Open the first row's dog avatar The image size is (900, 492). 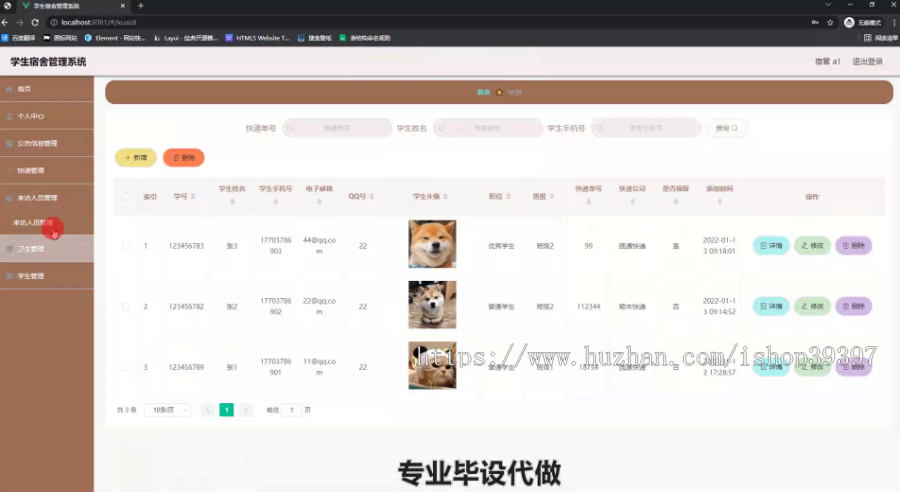click(x=432, y=244)
